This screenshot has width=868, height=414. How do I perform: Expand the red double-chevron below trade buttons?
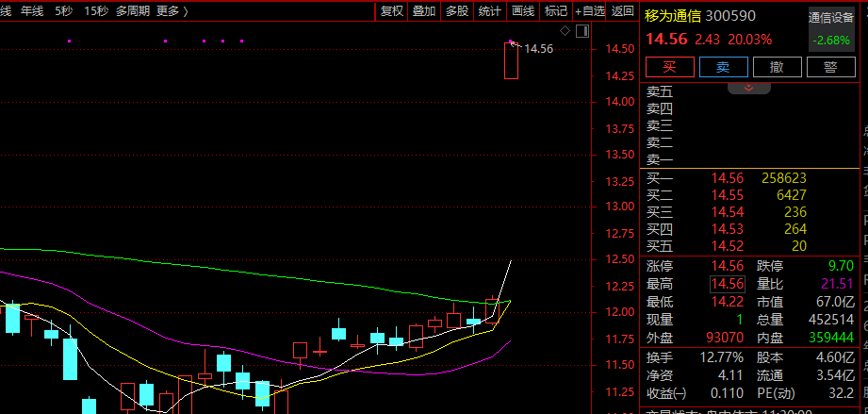[749, 87]
